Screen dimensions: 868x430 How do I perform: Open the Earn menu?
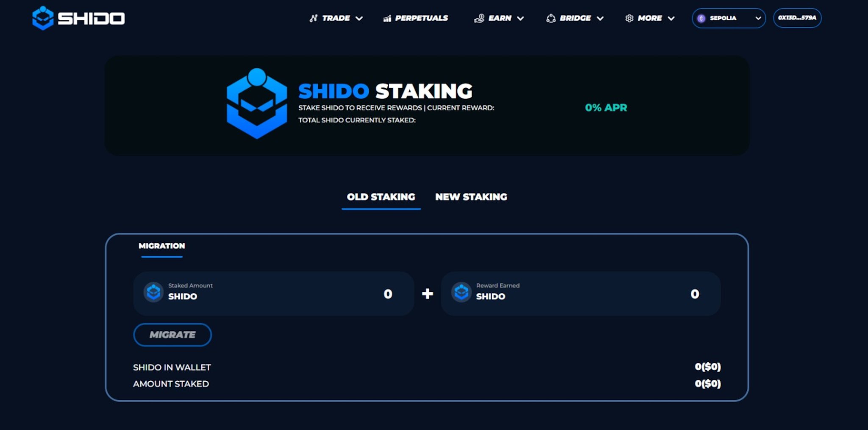coord(499,18)
